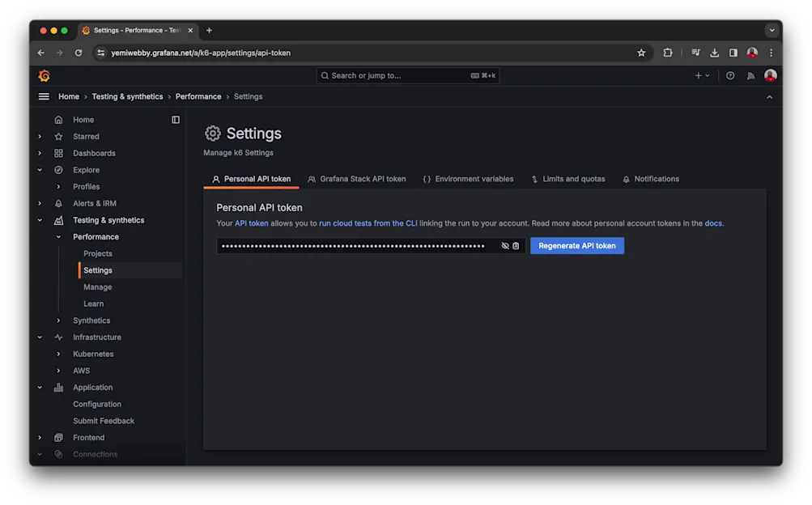
Task: Open a new browser tab
Action: pyautogui.click(x=209, y=30)
